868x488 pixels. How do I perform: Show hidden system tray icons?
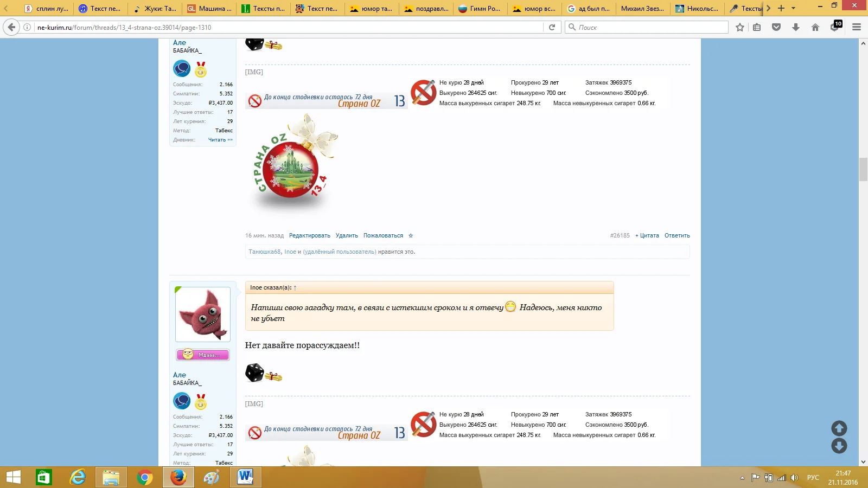742,478
